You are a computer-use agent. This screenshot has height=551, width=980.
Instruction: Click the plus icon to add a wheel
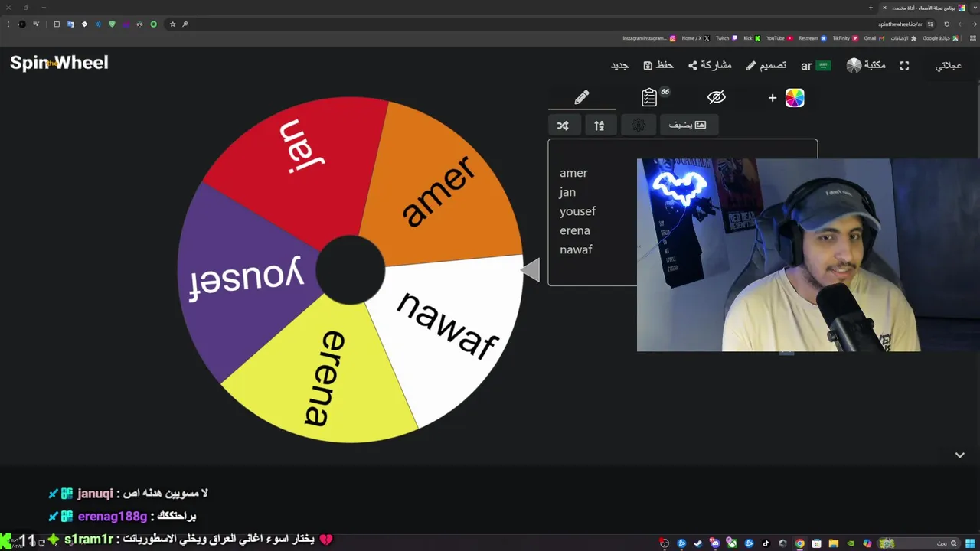coord(772,98)
